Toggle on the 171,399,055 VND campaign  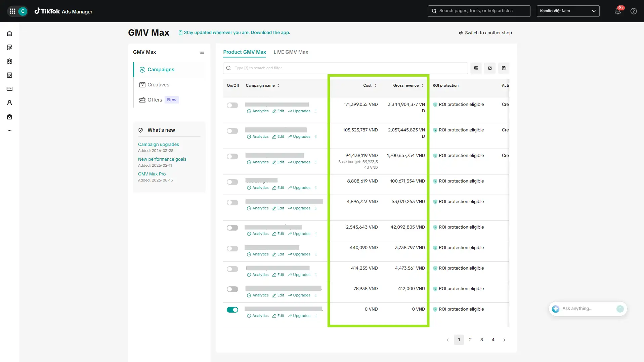pos(232,106)
